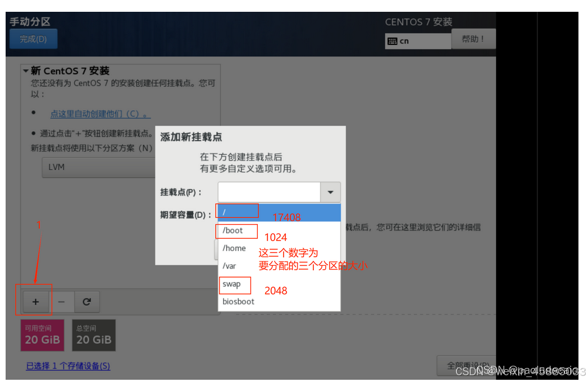
Task: Click the cn keyboard layout indicator
Action: click(x=418, y=41)
